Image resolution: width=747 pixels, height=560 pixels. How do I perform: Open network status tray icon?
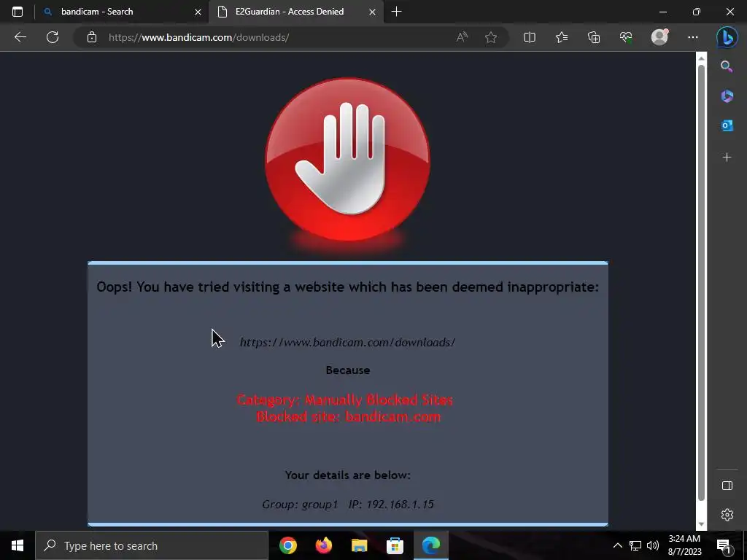(635, 545)
